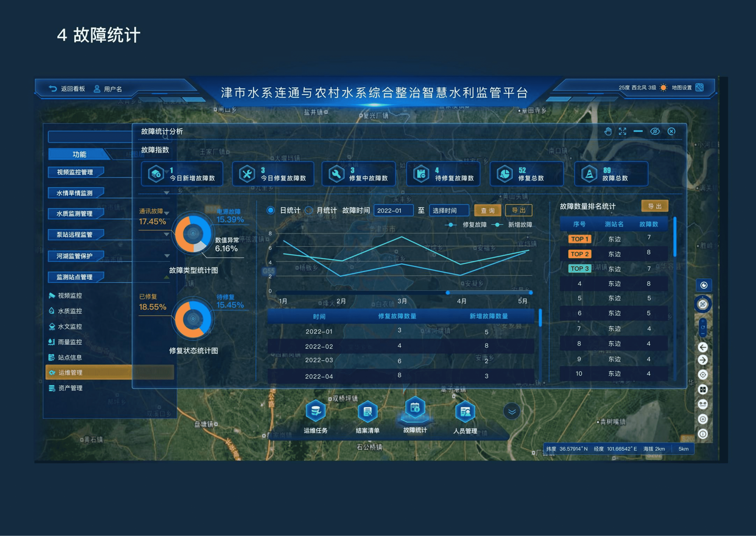Click the map compass rotation control
This screenshot has height=536, width=756.
point(703,304)
